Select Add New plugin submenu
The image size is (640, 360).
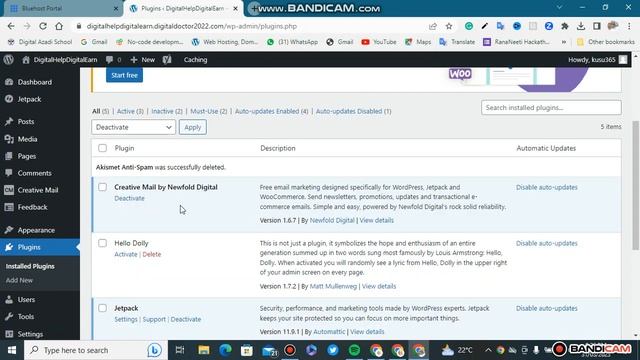point(19,280)
